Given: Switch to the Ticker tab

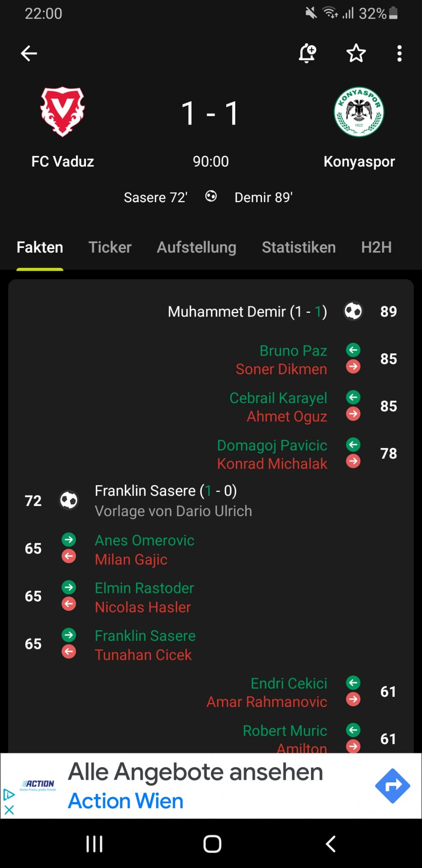Looking at the screenshot, I should pos(110,247).
